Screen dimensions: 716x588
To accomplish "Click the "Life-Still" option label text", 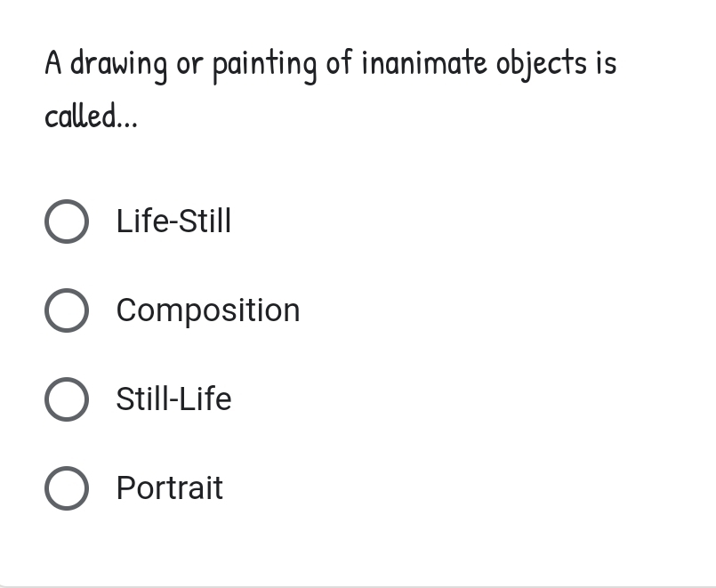I will [x=173, y=222].
